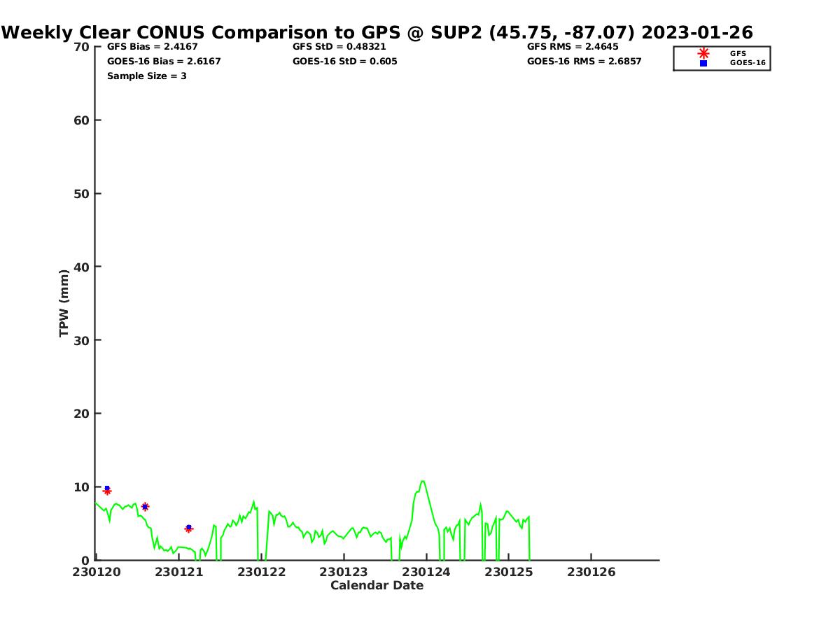Click the GOES-16 label text in legend
Viewport: 840px width, 630px height.
(748, 63)
